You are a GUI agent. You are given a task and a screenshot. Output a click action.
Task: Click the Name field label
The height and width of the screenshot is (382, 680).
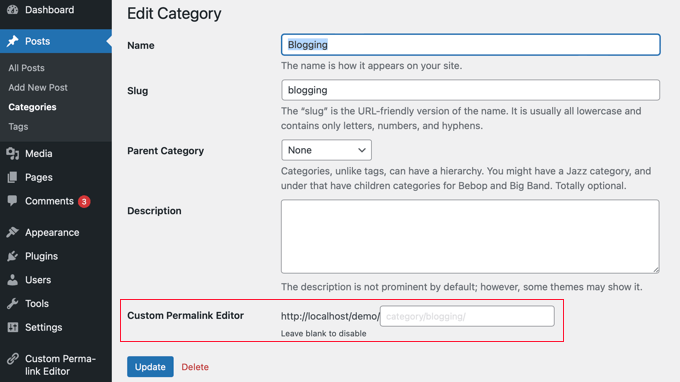pyautogui.click(x=141, y=45)
